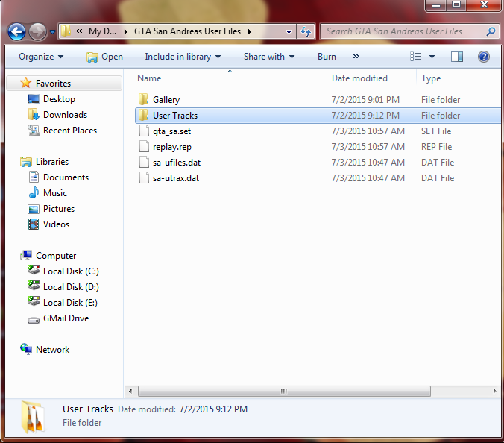Click the Computer icon in sidebar
The height and width of the screenshot is (443, 504).
[x=26, y=256]
